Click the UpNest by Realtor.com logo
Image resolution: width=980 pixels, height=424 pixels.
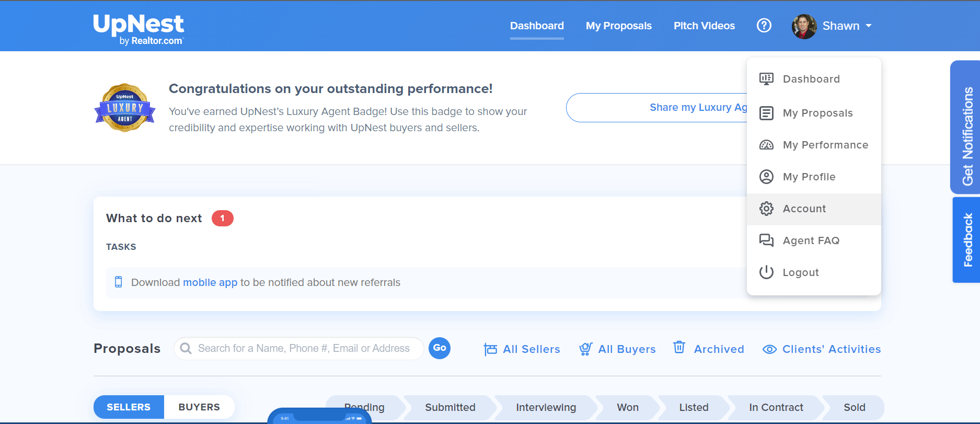tap(139, 30)
